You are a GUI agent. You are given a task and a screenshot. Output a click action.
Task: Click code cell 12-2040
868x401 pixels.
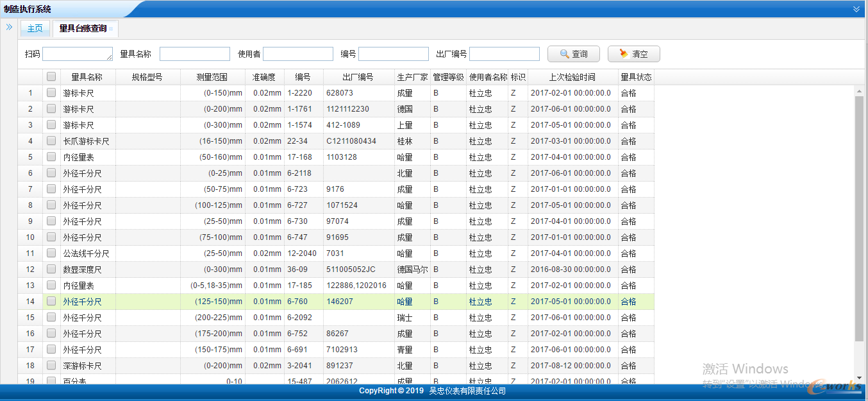302,253
